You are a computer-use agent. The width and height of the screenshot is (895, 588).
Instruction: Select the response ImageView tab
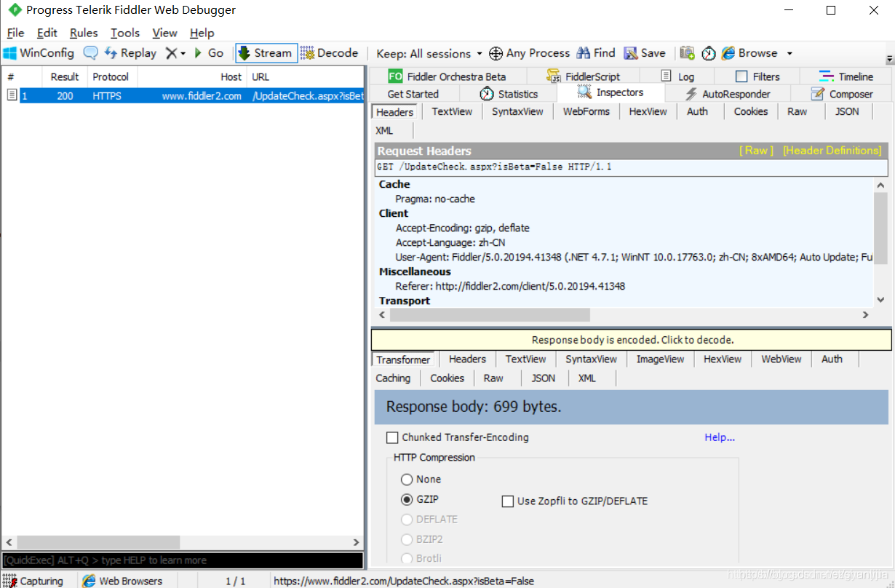pos(660,359)
